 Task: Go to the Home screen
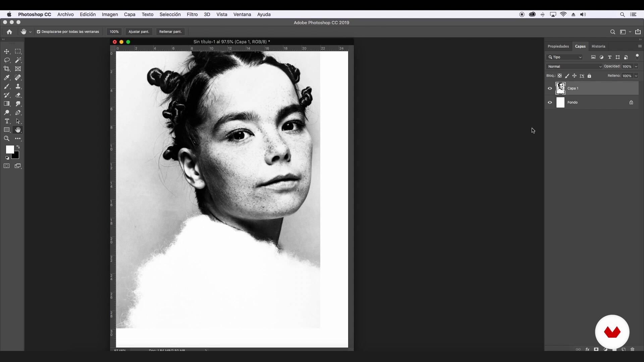pyautogui.click(x=9, y=32)
